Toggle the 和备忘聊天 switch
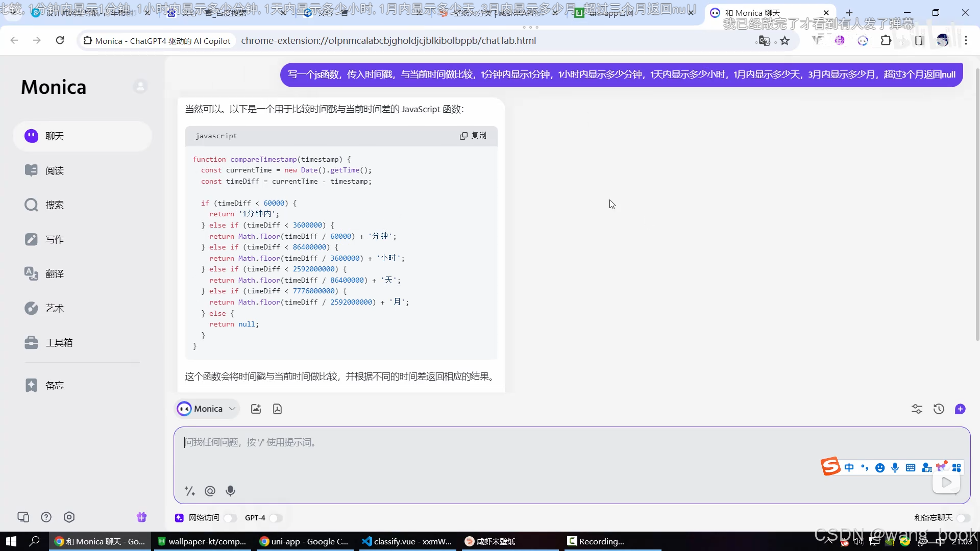The image size is (980, 551). 963,518
